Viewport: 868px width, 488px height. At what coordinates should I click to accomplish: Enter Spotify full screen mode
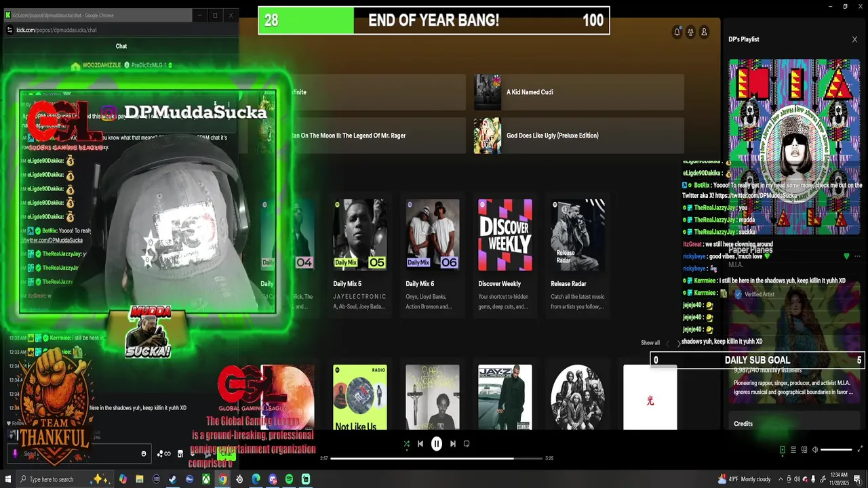coord(861,449)
